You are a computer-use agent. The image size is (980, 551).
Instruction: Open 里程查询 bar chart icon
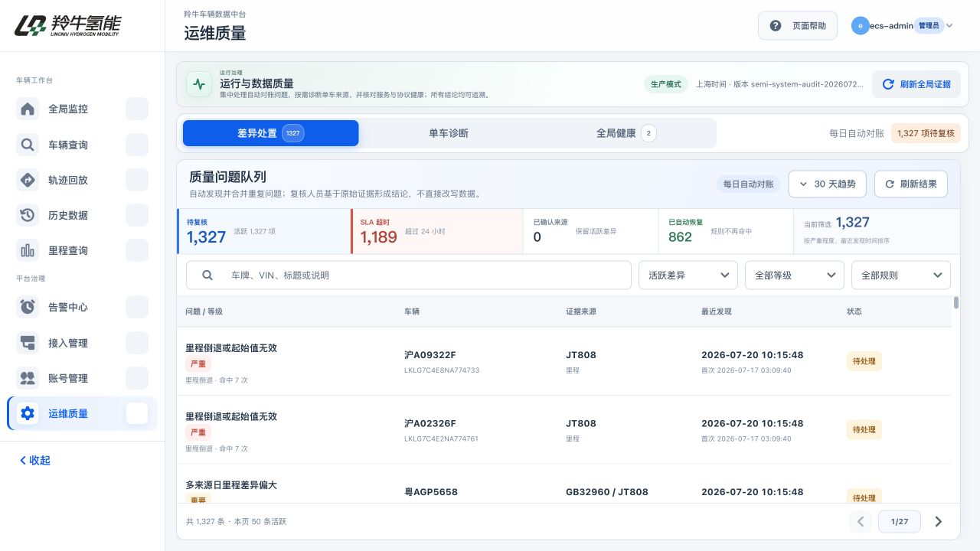pos(28,250)
